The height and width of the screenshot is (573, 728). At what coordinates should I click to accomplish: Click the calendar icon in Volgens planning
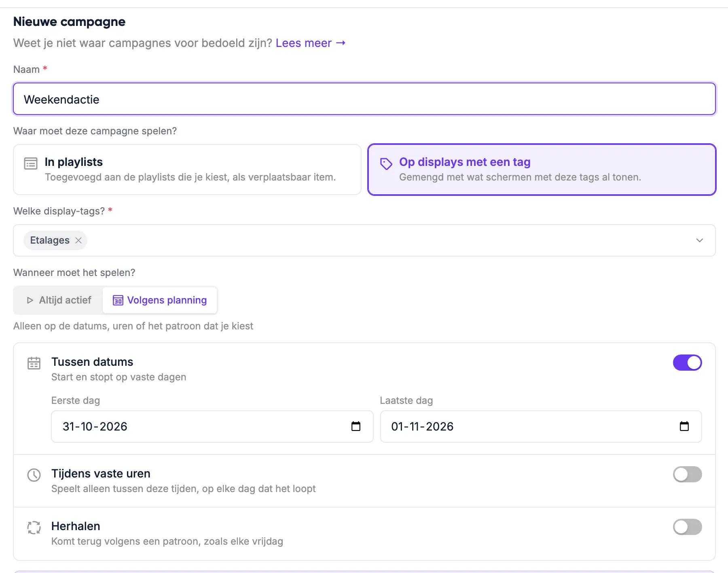coord(118,300)
